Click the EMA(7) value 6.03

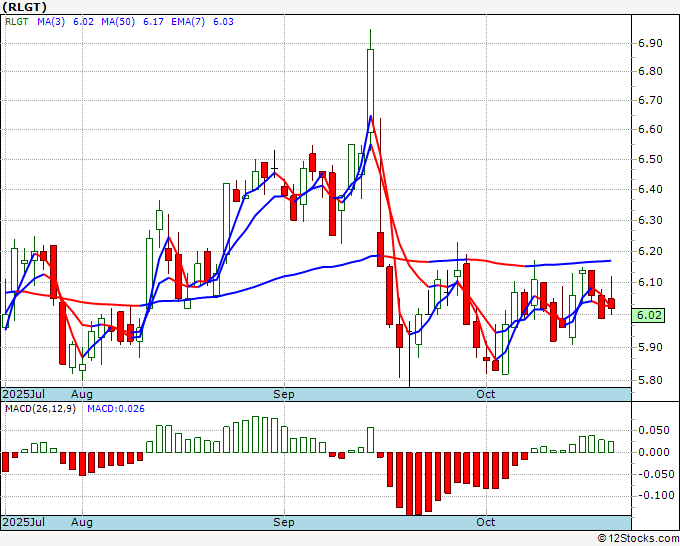223,22
